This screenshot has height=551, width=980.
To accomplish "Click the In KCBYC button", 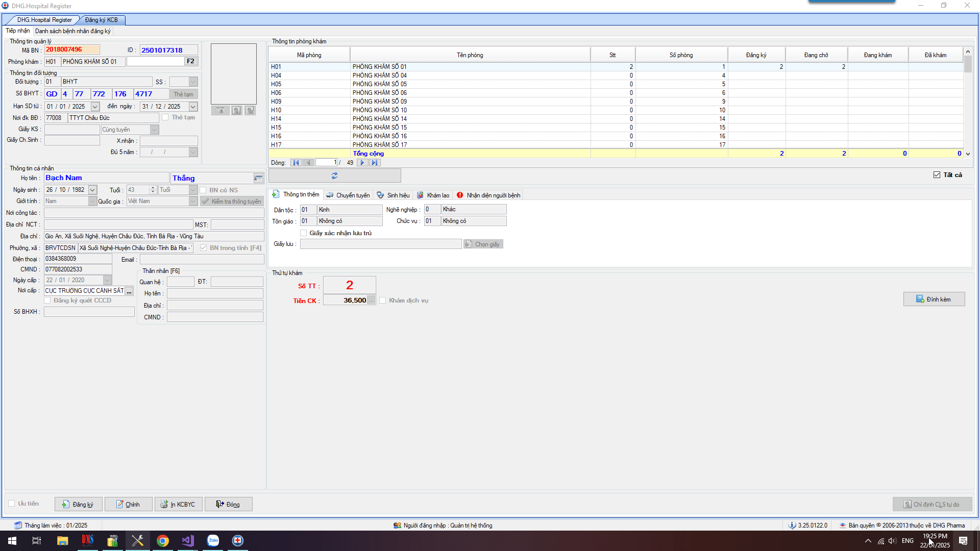I will click(x=178, y=505).
